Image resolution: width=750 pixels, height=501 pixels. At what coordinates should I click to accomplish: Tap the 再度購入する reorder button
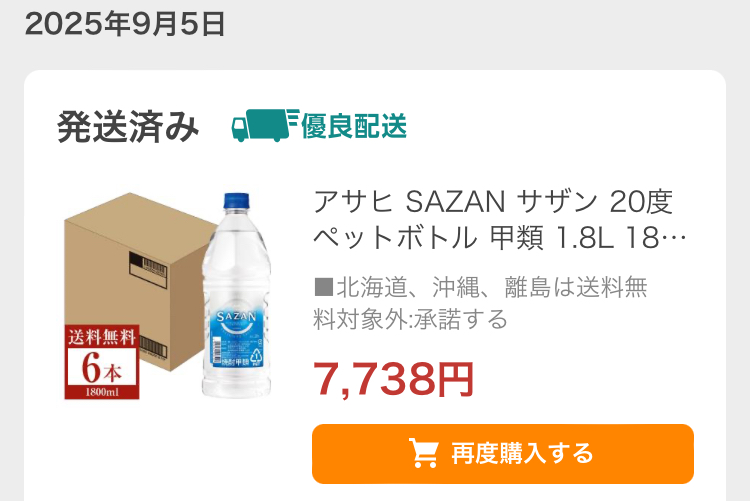[x=503, y=454]
